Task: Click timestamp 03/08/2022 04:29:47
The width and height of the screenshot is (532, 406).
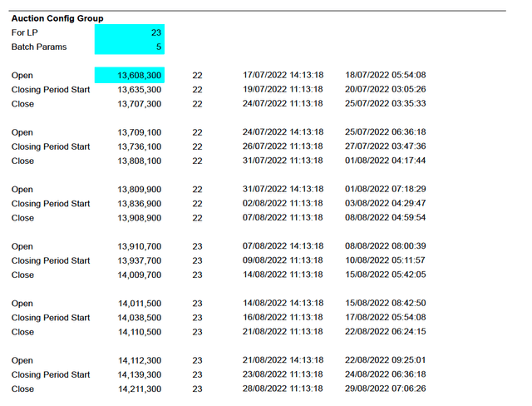Action: point(386,203)
